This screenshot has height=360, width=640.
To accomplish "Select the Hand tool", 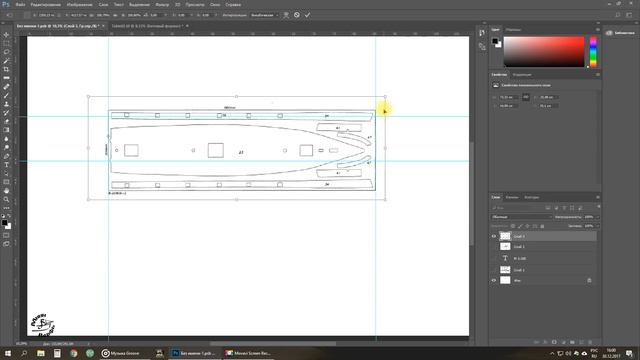I will click(x=6, y=191).
